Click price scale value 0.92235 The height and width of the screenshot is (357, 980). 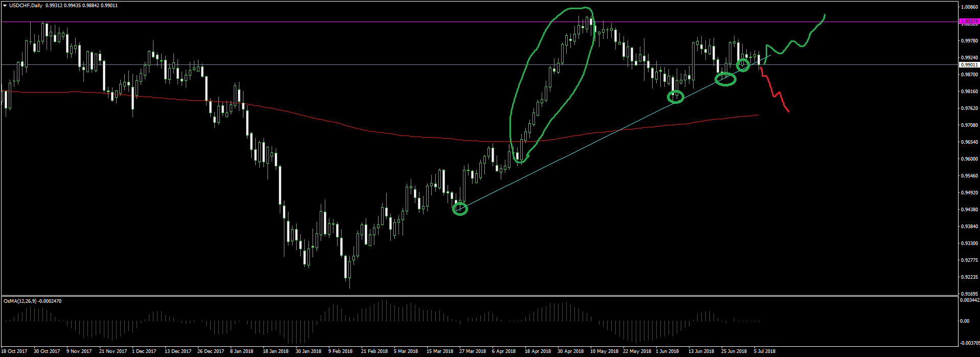coord(969,277)
